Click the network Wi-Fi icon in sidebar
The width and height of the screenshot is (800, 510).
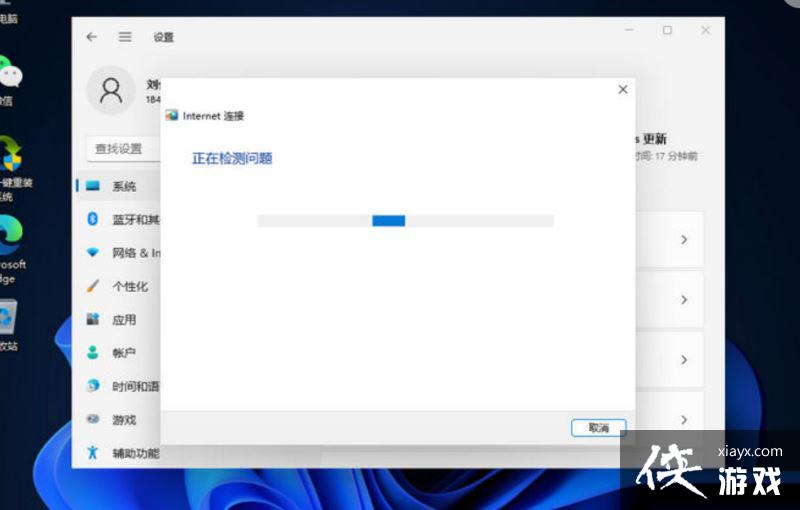click(93, 252)
